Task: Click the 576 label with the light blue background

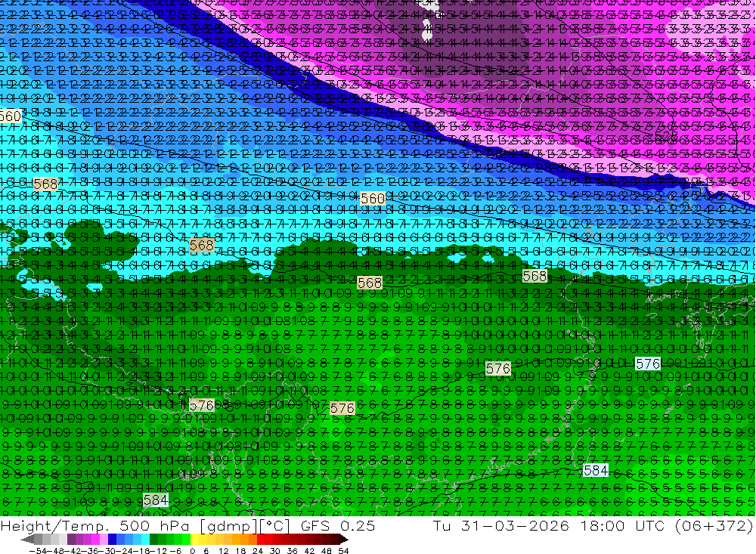Action: coord(648,364)
